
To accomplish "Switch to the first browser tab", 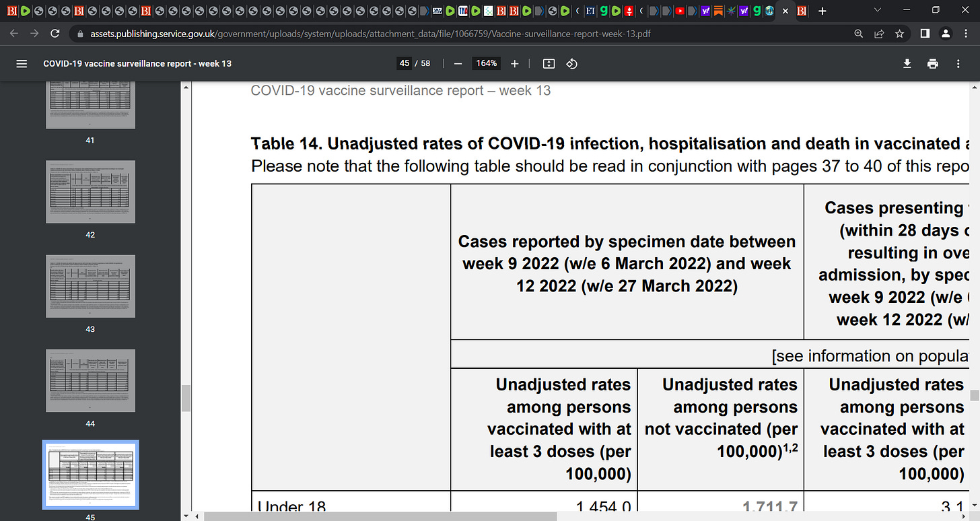I will pos(11,11).
